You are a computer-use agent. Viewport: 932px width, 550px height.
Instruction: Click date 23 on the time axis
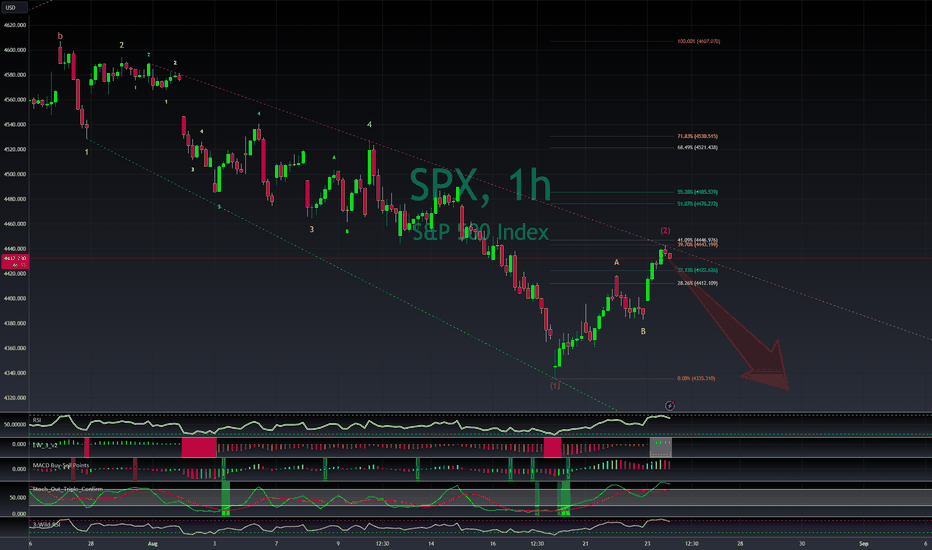647,543
